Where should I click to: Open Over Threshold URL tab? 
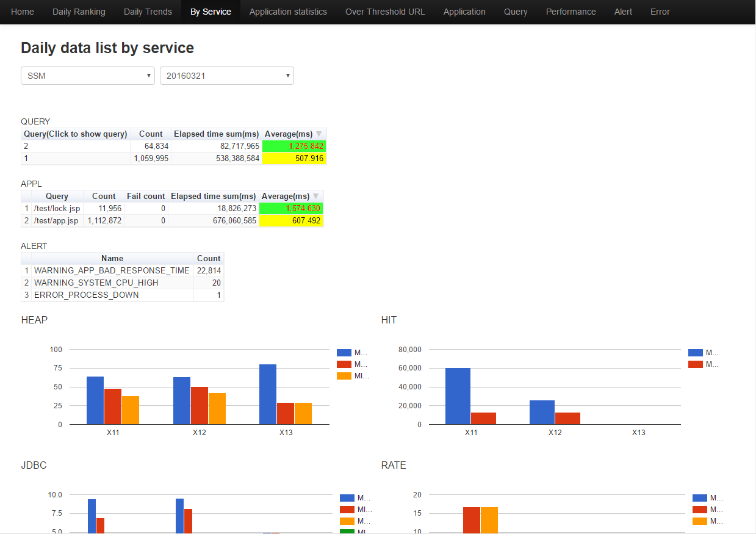pos(385,12)
